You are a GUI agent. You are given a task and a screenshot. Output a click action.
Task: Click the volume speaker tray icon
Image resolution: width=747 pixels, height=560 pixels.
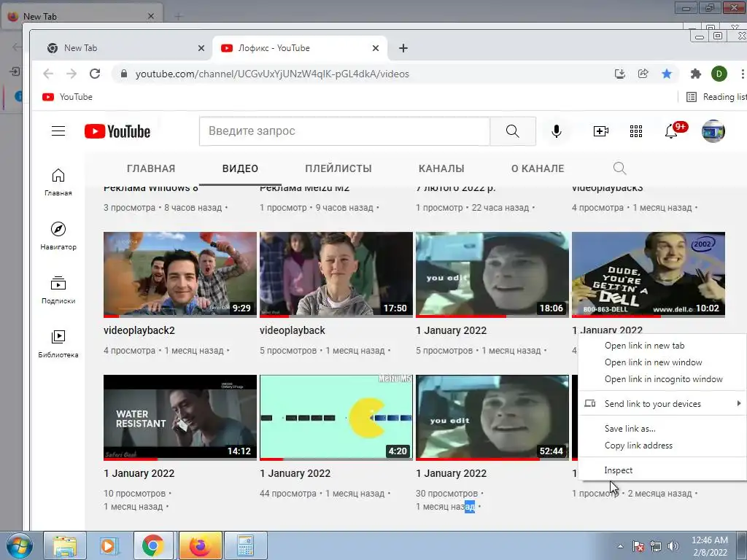point(673,546)
